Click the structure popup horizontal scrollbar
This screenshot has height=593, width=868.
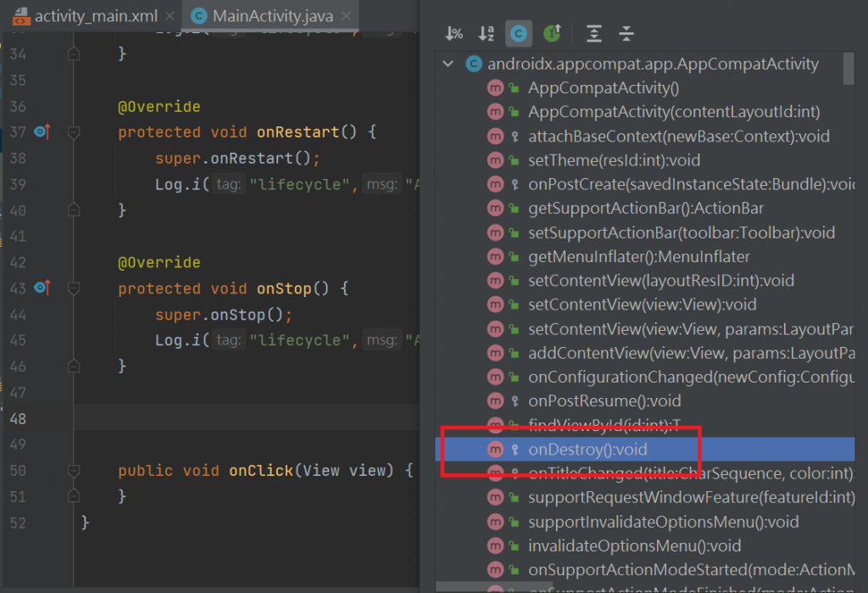pos(494,587)
